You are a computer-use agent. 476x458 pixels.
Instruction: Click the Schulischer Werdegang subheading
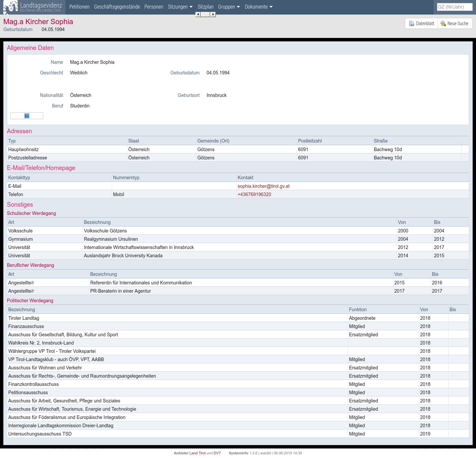(x=31, y=213)
